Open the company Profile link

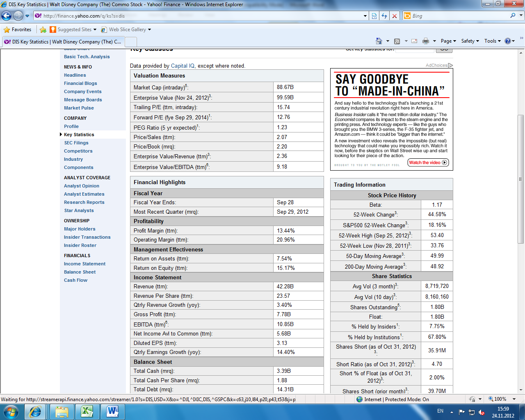pyautogui.click(x=71, y=126)
